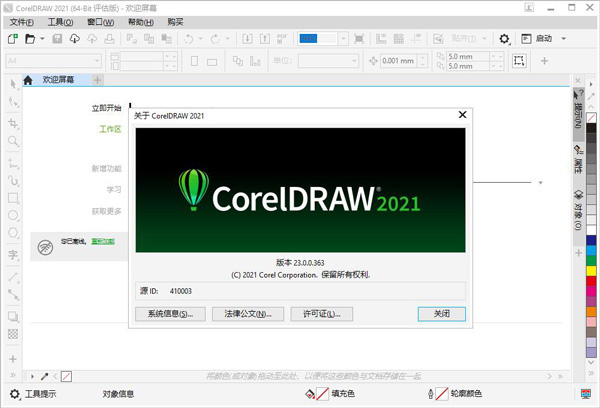
Task: Click the Save icon in the toolbar
Action: [57, 39]
